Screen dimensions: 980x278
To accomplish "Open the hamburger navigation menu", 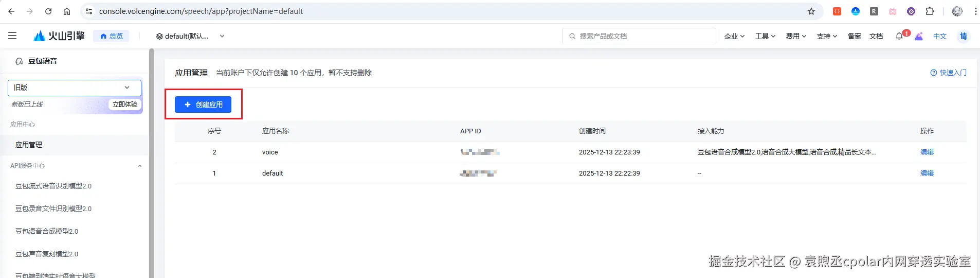I will pyautogui.click(x=12, y=36).
